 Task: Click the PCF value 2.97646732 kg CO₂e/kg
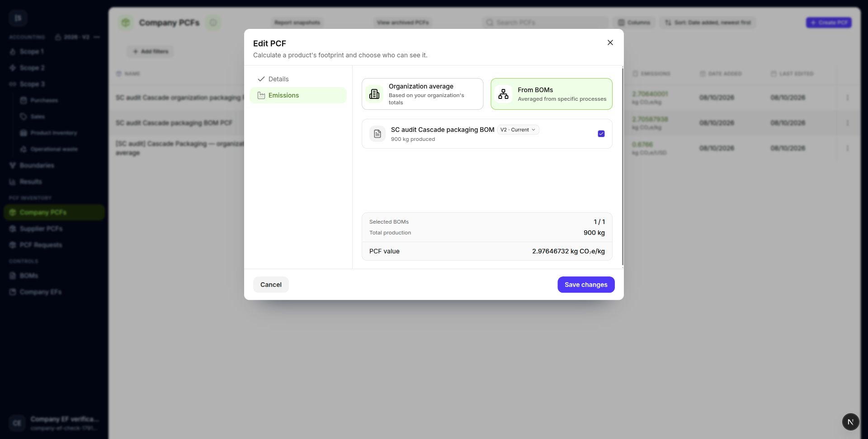click(x=568, y=251)
